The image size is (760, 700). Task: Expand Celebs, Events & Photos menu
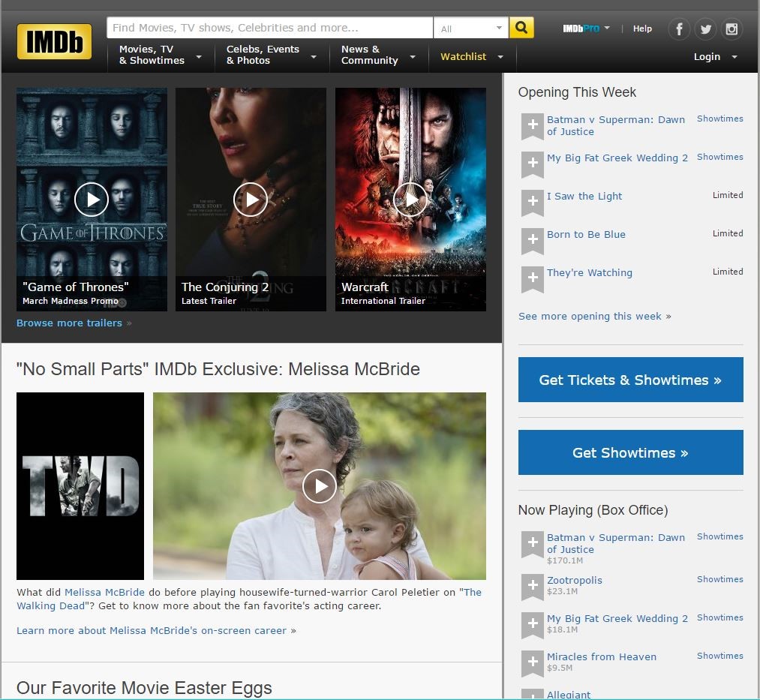(x=272, y=55)
